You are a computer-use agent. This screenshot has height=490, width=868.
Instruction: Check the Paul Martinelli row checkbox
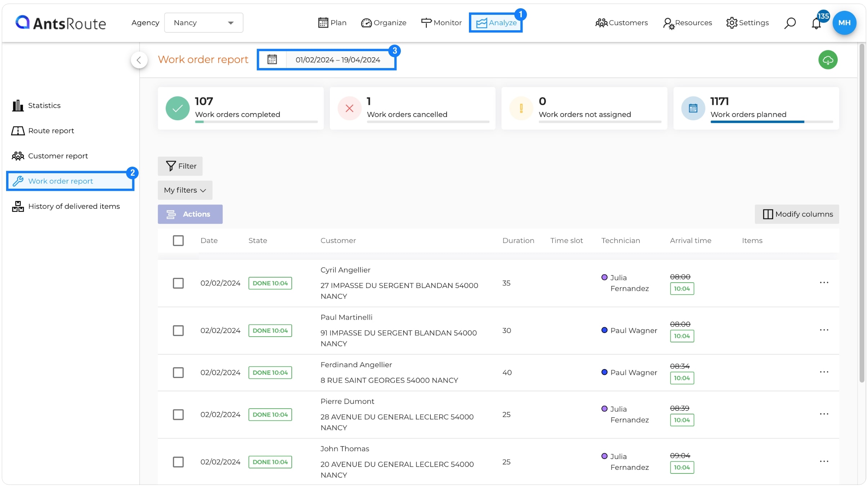point(178,331)
